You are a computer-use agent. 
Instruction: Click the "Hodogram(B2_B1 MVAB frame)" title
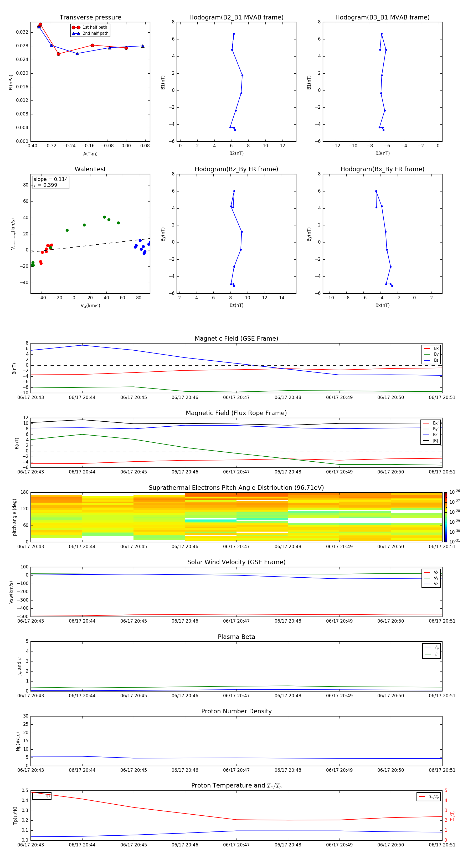tap(236, 18)
